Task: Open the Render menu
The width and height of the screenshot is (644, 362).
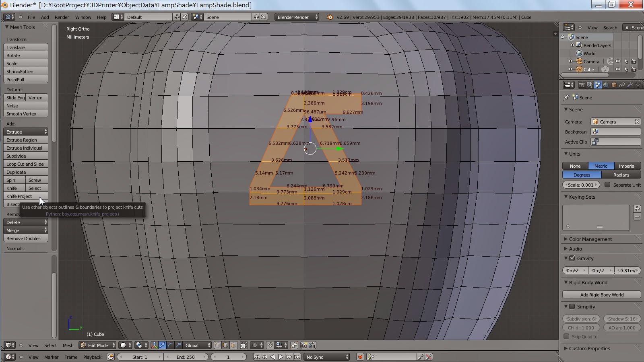Action: 62,17
